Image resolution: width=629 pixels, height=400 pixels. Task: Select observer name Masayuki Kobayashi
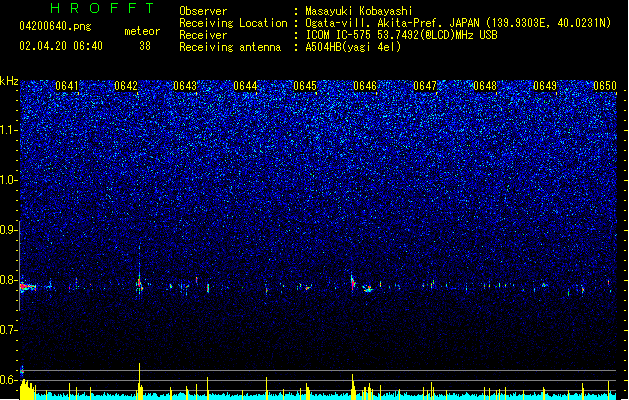[x=359, y=11]
